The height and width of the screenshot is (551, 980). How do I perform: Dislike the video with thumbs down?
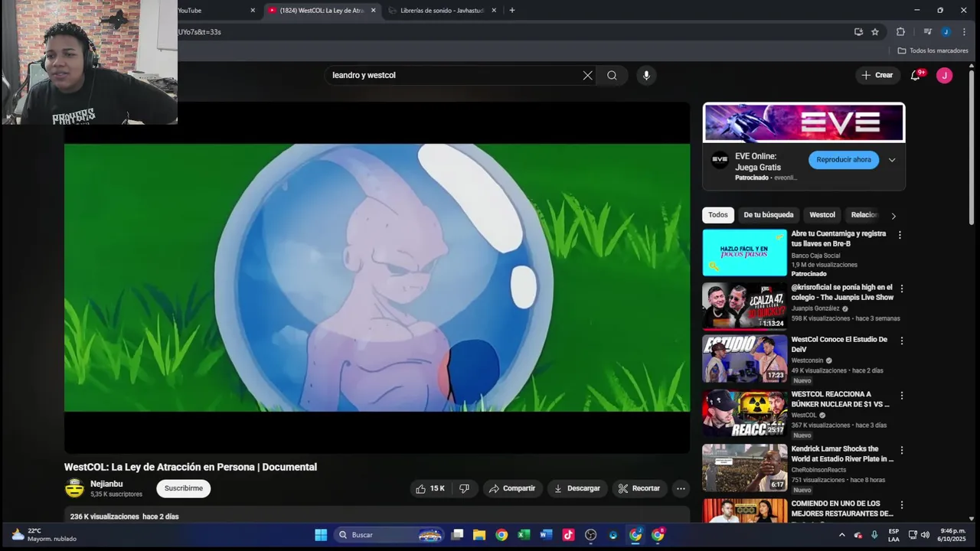464,488
